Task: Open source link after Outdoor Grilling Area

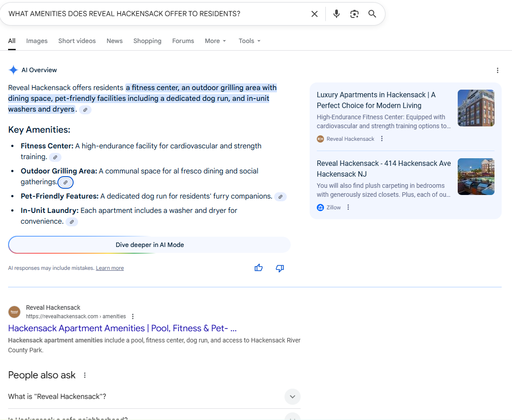Action: pos(66,182)
